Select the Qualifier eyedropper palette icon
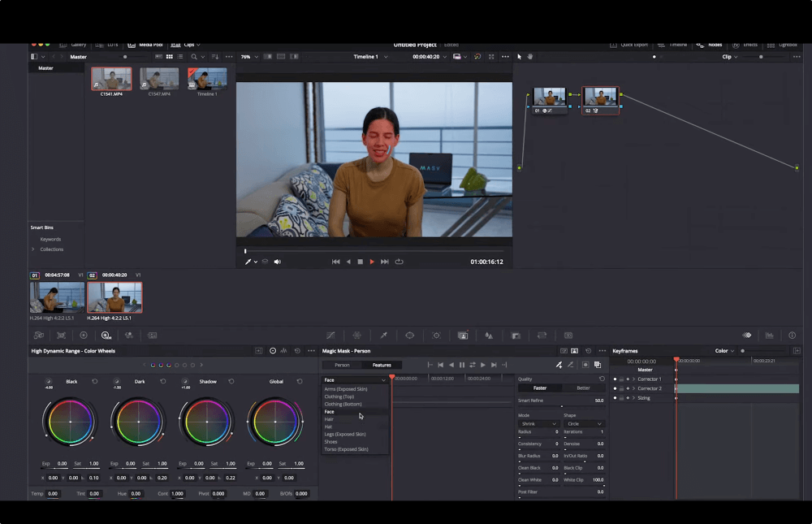Viewport: 812px width, 524px height. 384,336
